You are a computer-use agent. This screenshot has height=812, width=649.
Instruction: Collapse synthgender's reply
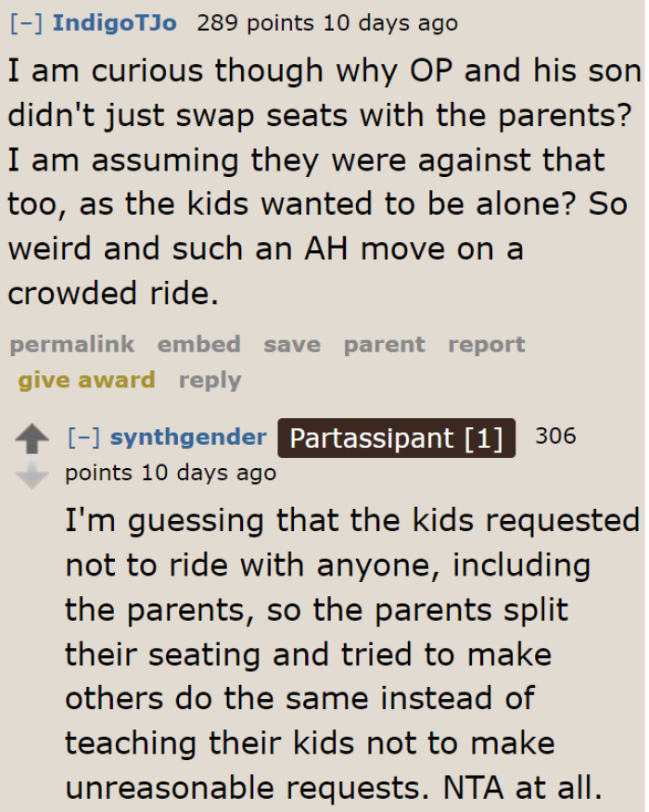(82, 438)
